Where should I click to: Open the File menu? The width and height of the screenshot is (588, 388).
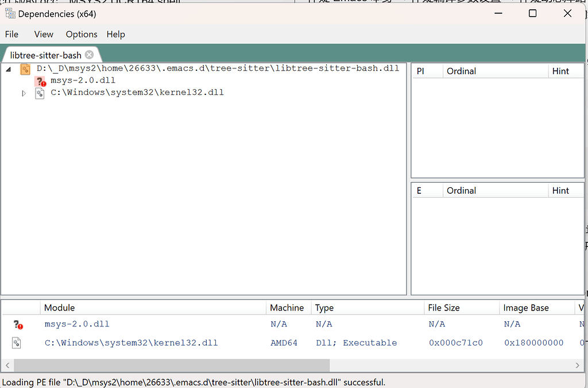[11, 34]
